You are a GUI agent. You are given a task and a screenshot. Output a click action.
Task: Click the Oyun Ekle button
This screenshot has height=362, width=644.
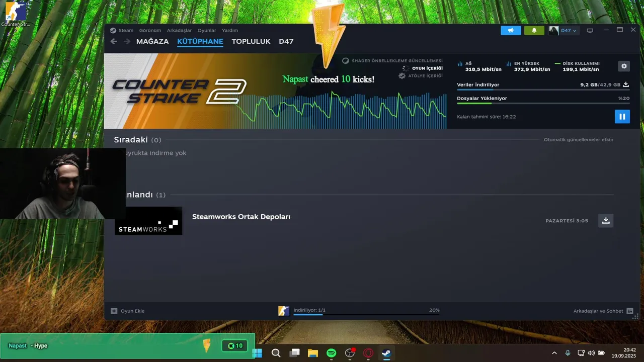click(128, 311)
